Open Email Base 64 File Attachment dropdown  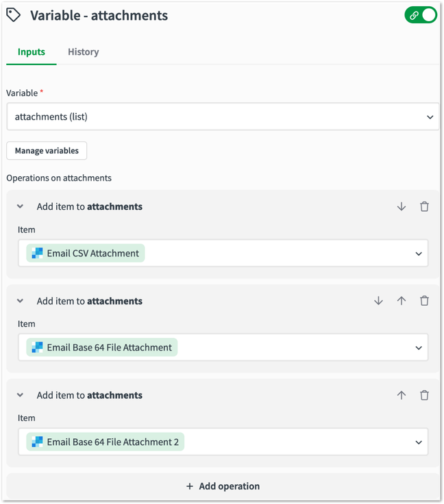418,348
